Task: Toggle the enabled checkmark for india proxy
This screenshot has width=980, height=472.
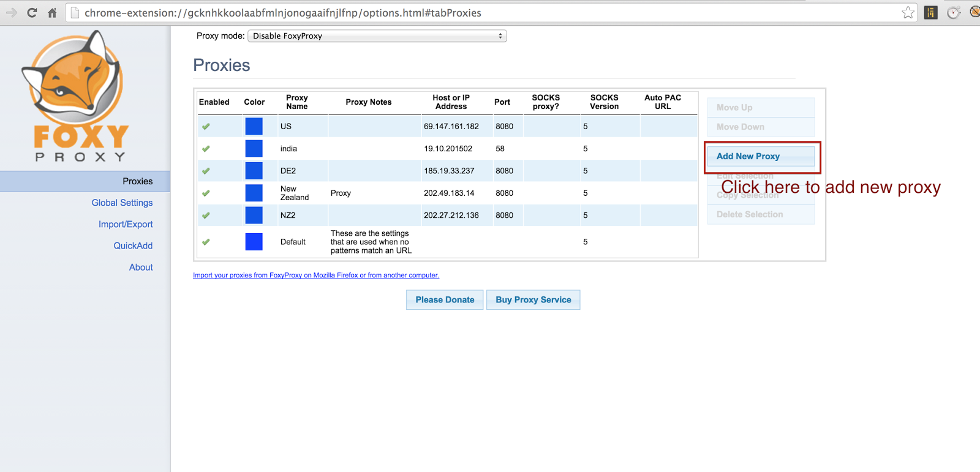Action: (206, 149)
